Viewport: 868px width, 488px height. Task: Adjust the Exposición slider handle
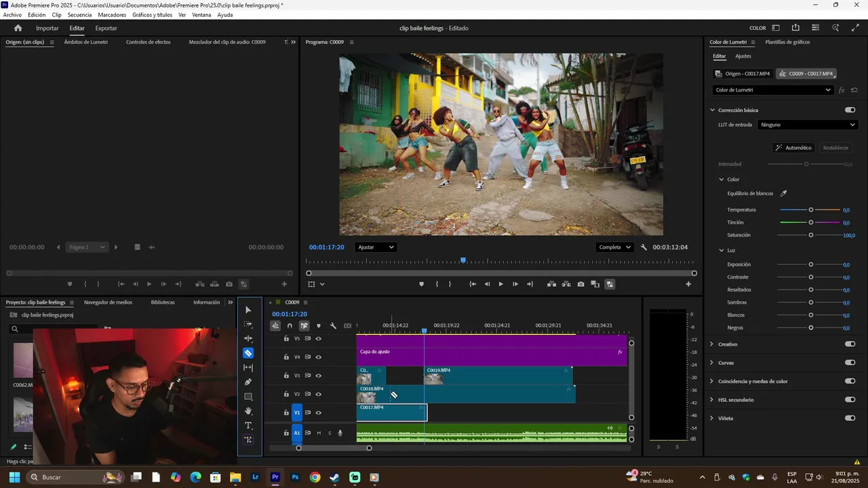tap(810, 265)
